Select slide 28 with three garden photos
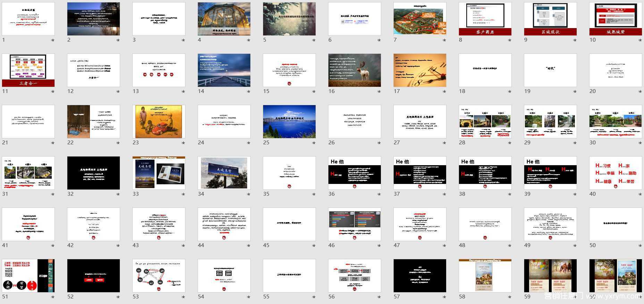This screenshot has width=644, height=304. coord(485,121)
